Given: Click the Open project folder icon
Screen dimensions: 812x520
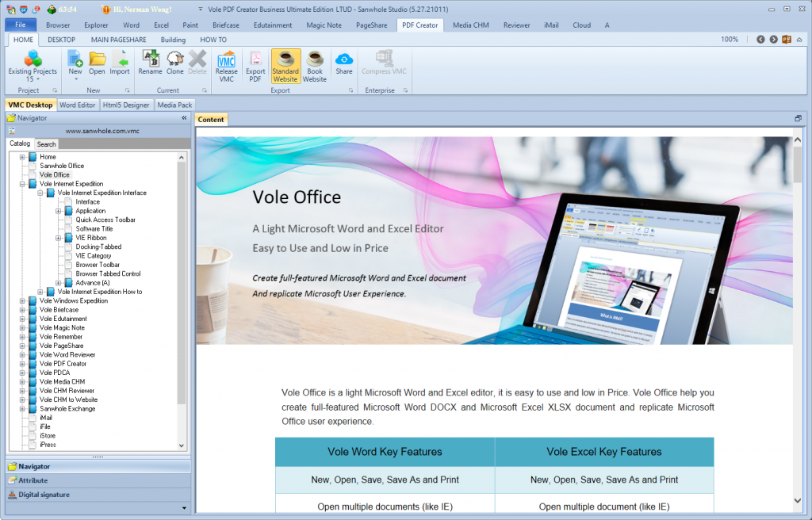Looking at the screenshot, I should tap(97, 63).
